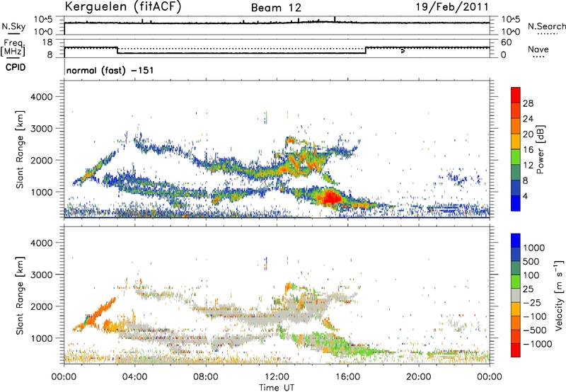
Task: Click the '20:00' time tick label
Action: click(419, 377)
